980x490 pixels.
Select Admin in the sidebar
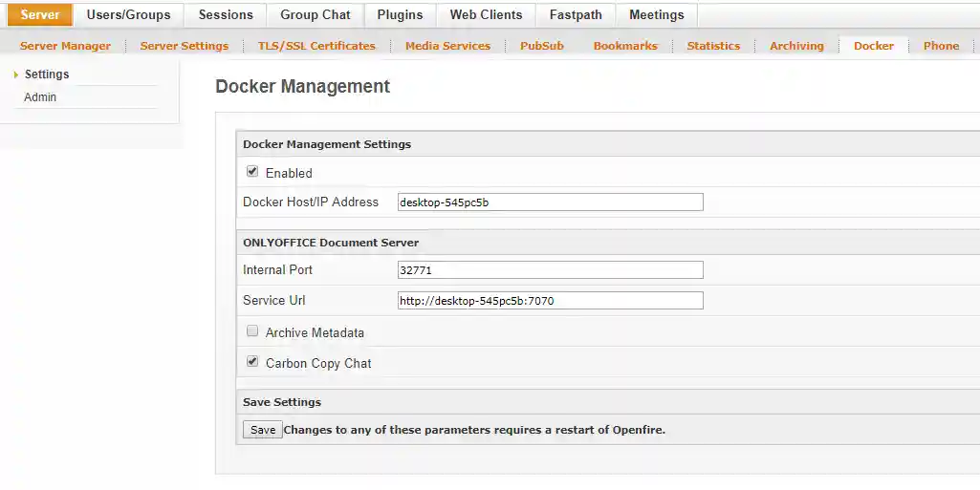40,97
